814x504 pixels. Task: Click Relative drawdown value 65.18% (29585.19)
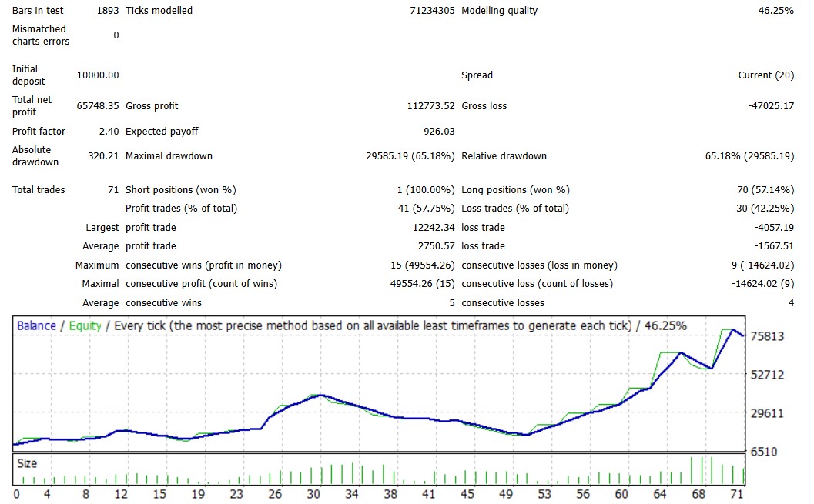coord(749,155)
